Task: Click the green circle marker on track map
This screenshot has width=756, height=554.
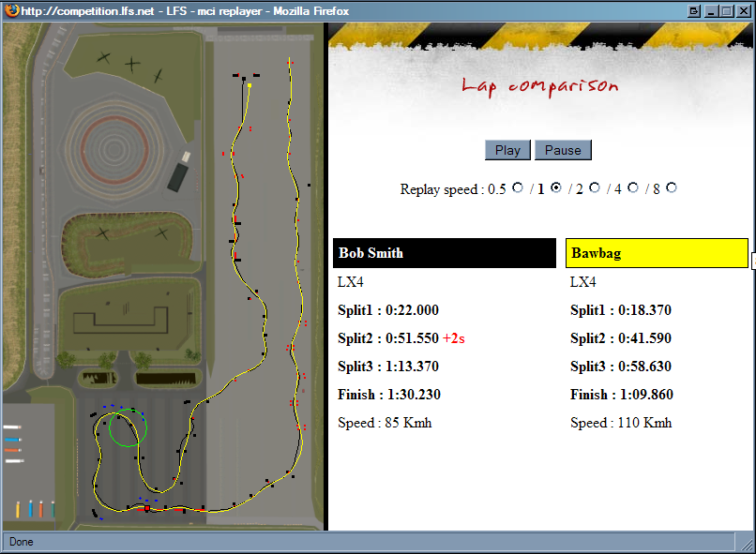Action: pyautogui.click(x=128, y=427)
